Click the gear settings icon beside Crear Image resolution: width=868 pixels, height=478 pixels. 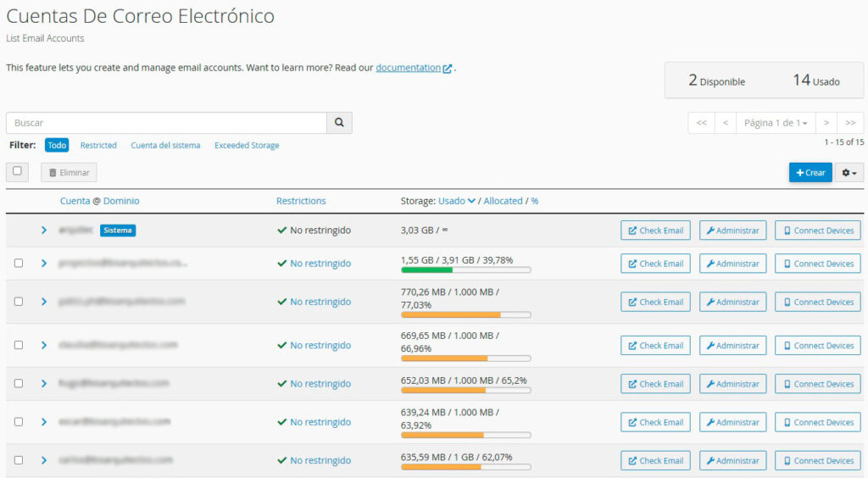click(x=849, y=173)
